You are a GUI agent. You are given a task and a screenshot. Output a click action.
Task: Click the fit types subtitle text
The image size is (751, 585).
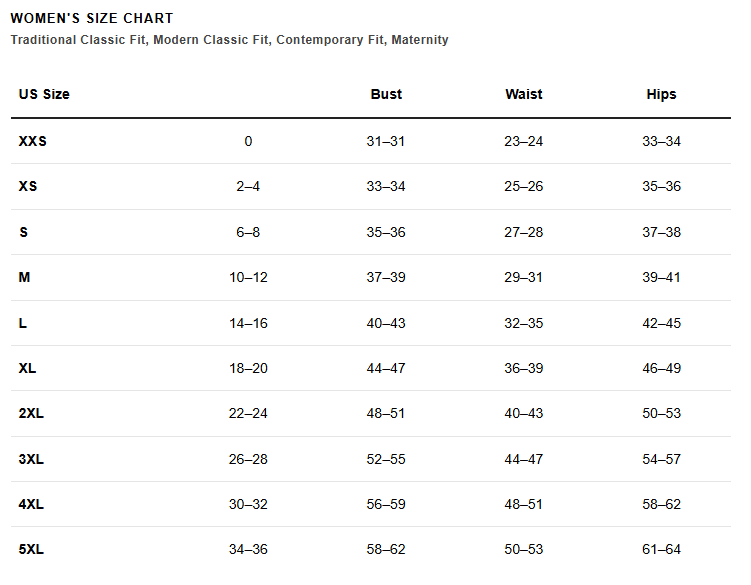[229, 40]
